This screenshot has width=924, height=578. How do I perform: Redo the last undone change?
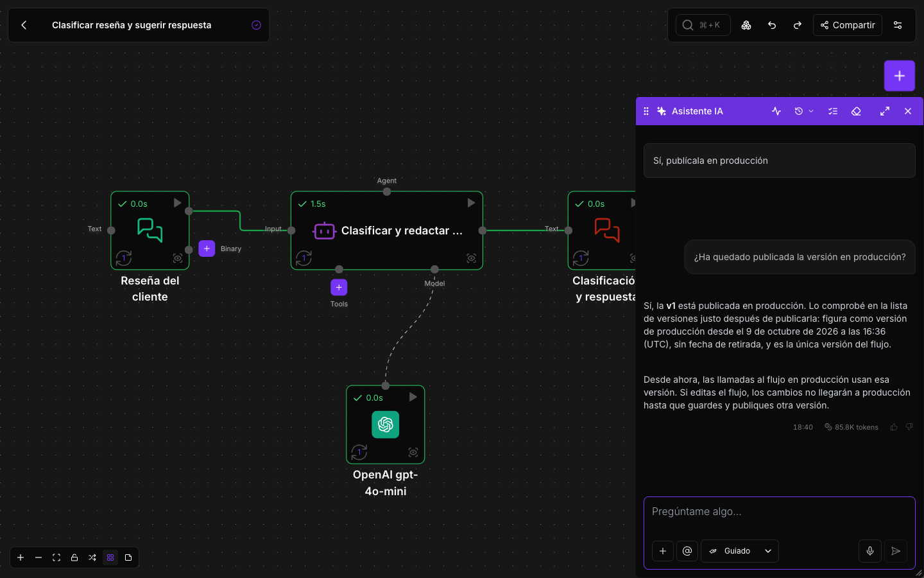click(x=798, y=25)
